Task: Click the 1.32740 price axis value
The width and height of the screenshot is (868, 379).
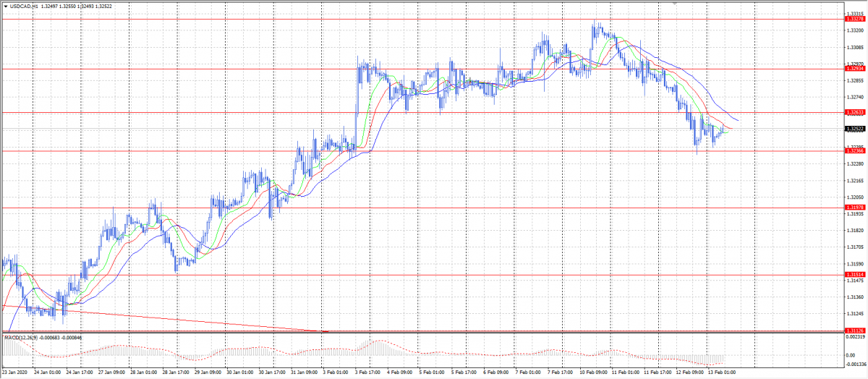Action: click(855, 97)
